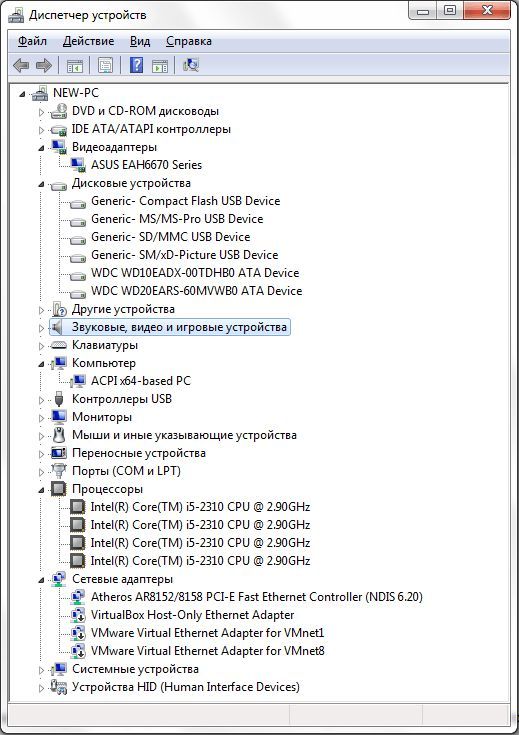This screenshot has height=735, width=519.
Task: Expand the Контроллеры USB node
Action: click(41, 400)
